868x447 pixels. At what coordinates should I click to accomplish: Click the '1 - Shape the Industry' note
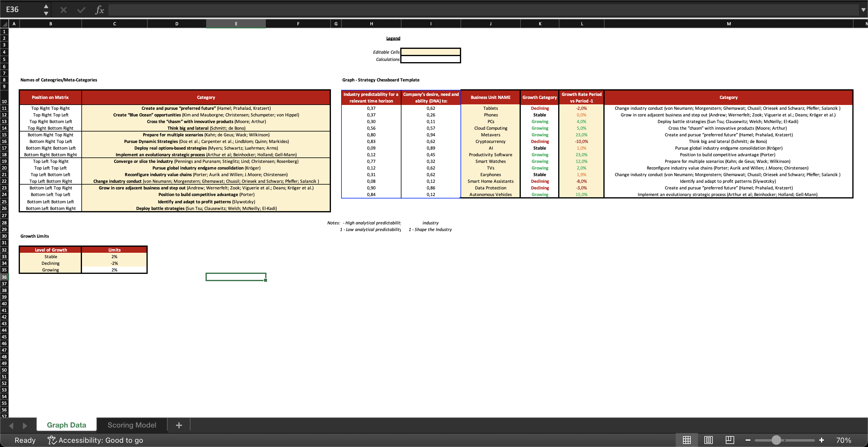pos(430,230)
